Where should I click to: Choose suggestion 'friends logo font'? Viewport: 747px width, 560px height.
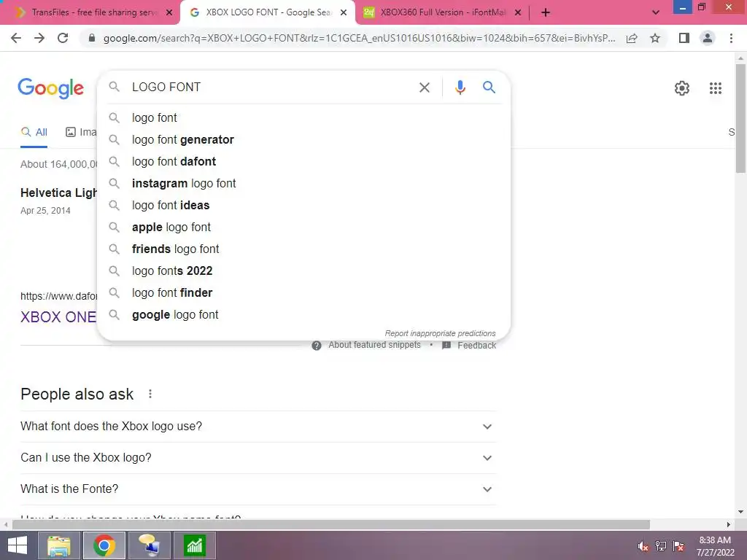303,249
